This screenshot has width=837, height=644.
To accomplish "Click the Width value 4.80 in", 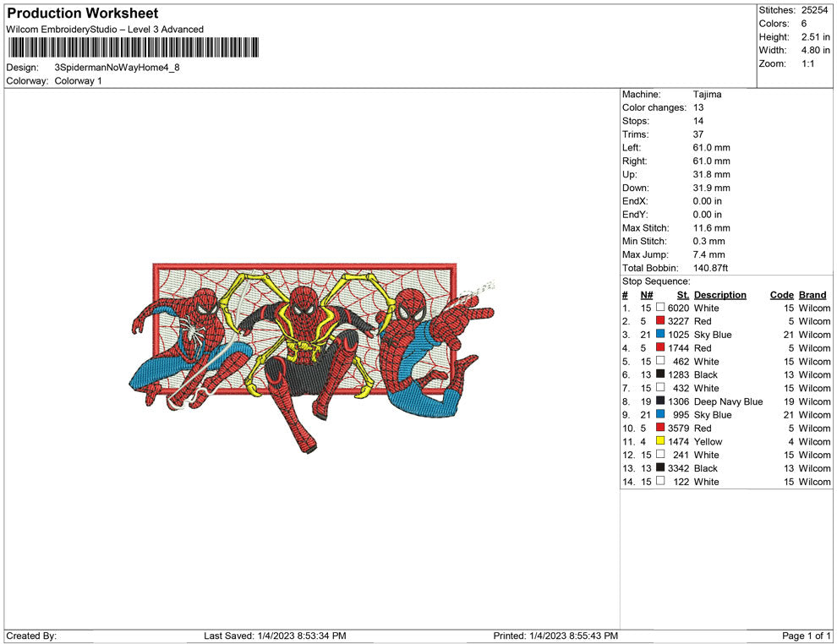I will [x=815, y=50].
